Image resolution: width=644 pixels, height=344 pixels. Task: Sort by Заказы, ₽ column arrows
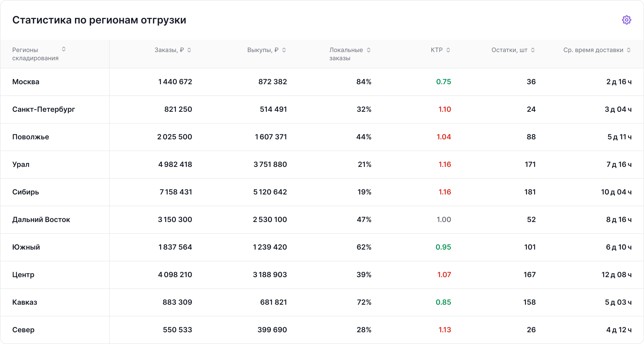pos(189,50)
